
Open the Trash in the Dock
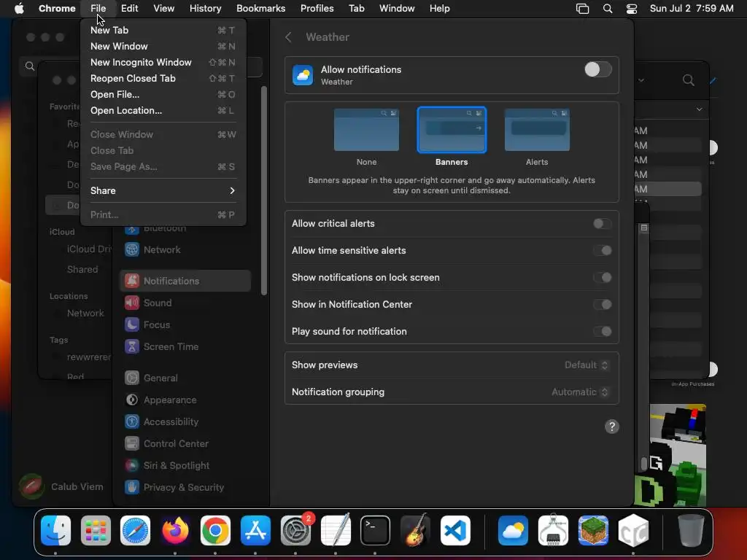[692, 530]
